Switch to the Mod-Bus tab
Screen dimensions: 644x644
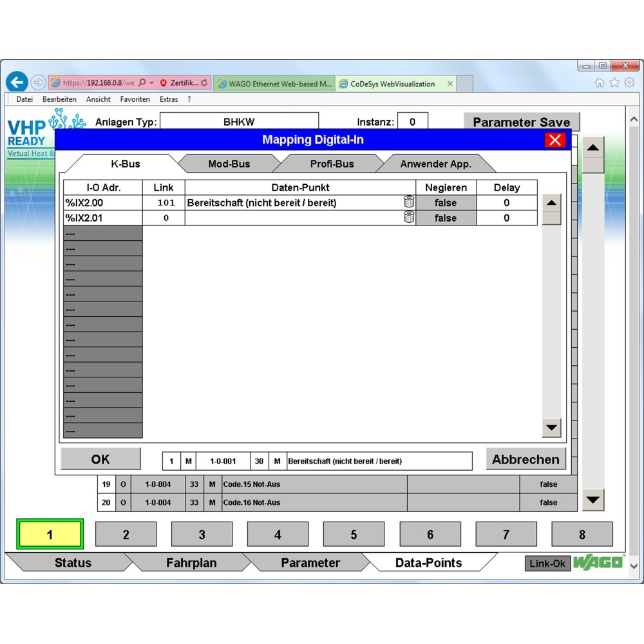click(230, 164)
